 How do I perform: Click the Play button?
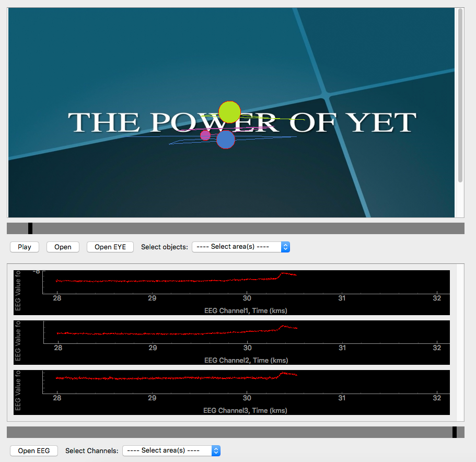[24, 247]
